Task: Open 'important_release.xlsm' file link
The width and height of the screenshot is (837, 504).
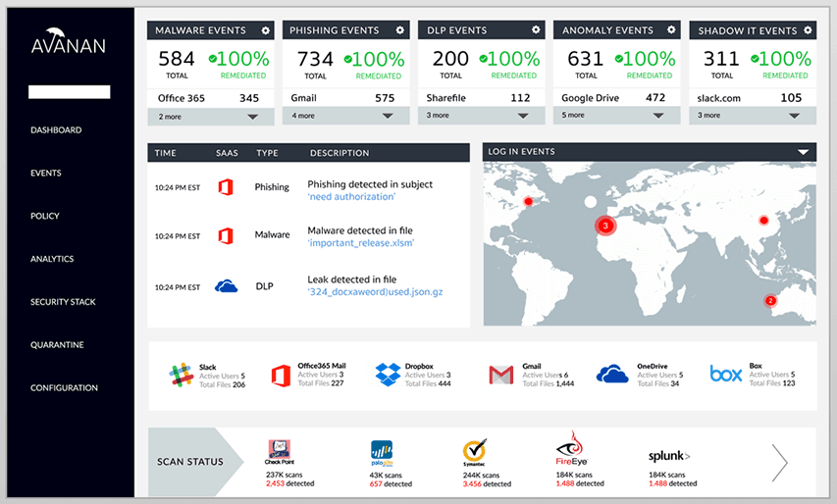Action: pyautogui.click(x=361, y=243)
